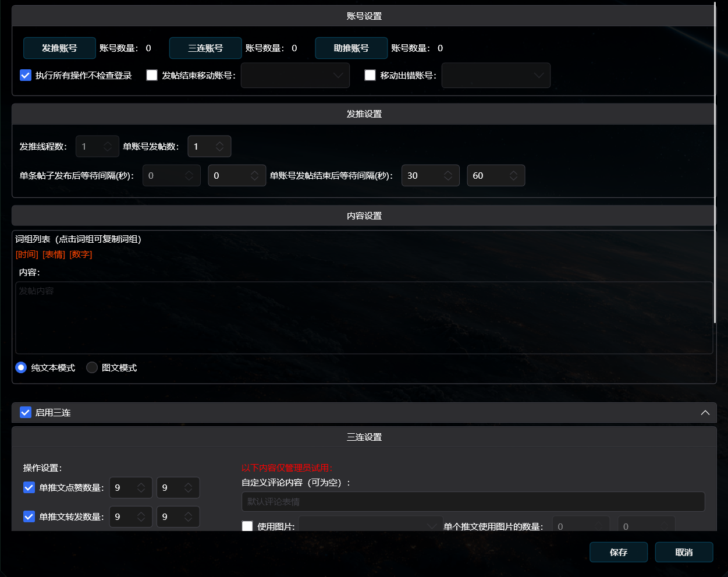Click into the 发帖内容 text area
The image size is (728, 577).
tap(364, 318)
